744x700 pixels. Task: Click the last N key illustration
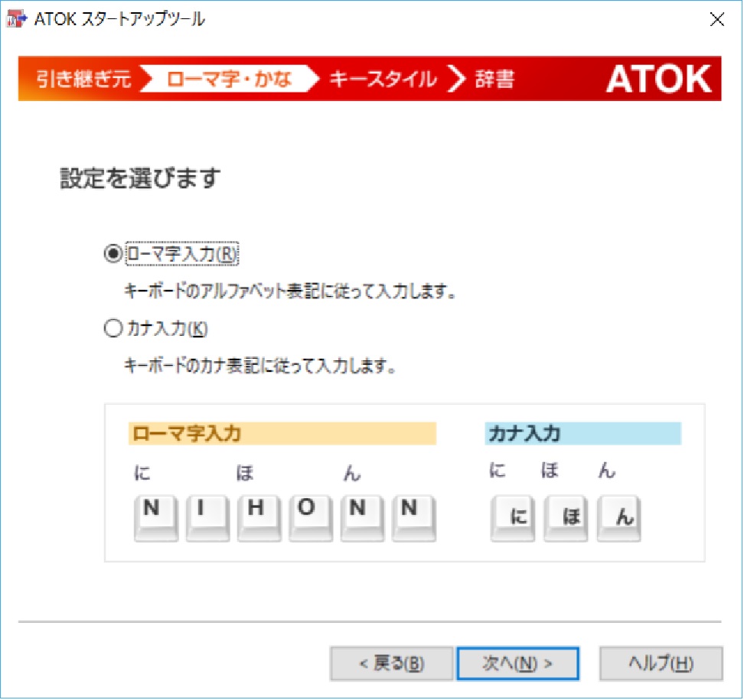414,519
